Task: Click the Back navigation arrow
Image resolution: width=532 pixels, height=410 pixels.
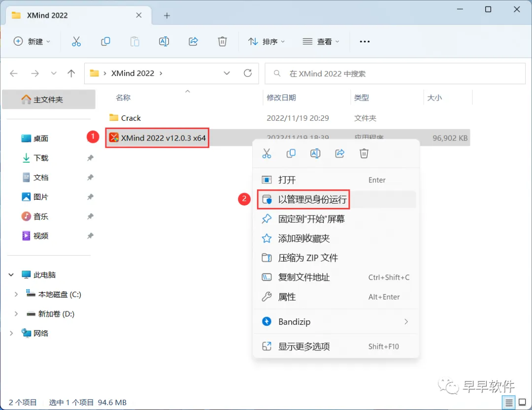Action: (x=14, y=73)
